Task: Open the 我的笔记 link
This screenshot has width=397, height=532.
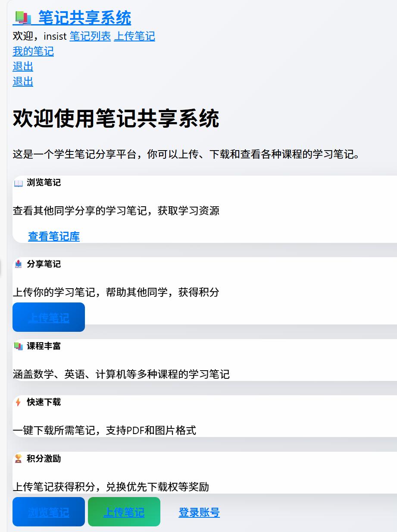Action: (x=33, y=51)
